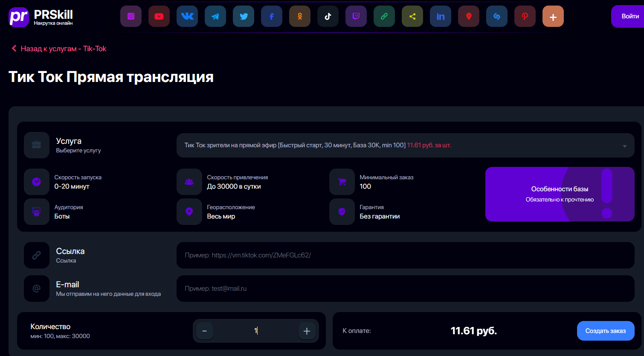
Task: Open the Shazam services icon
Action: 497,16
